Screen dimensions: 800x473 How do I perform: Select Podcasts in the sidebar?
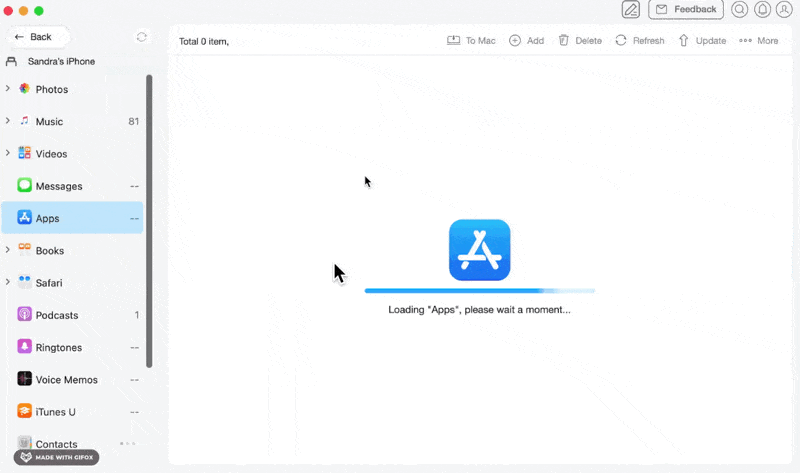(x=72, y=315)
